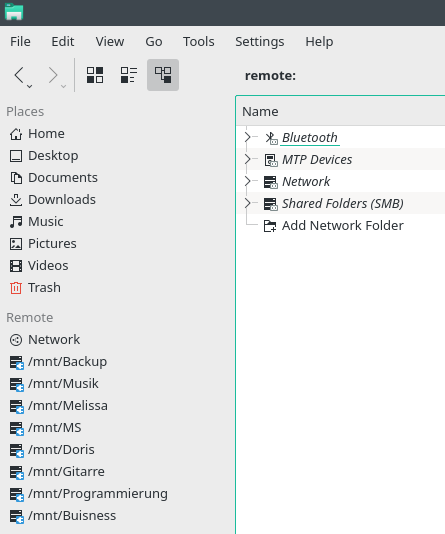The width and height of the screenshot is (445, 534).
Task: Expand the Shared Folders (SMB) node
Action: [x=248, y=203]
